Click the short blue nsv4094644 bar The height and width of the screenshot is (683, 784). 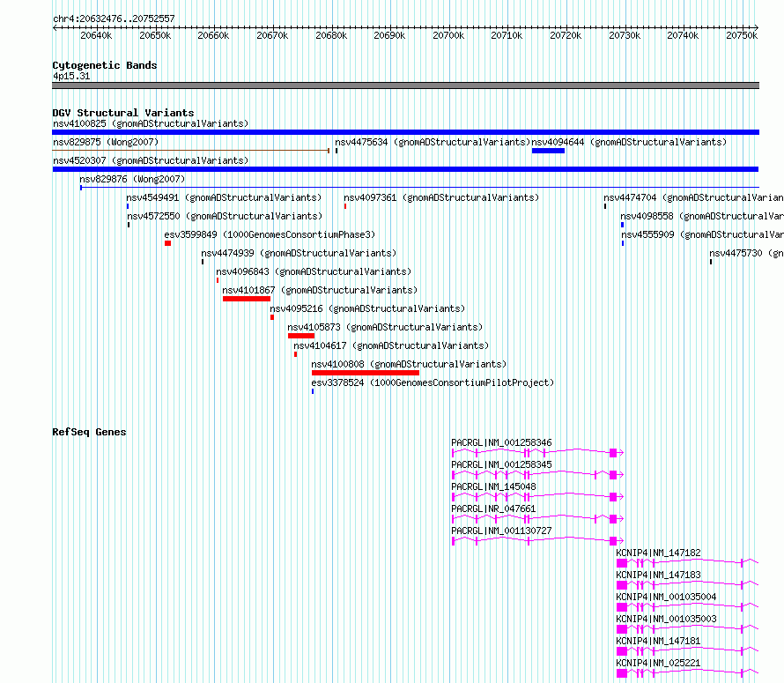(549, 151)
